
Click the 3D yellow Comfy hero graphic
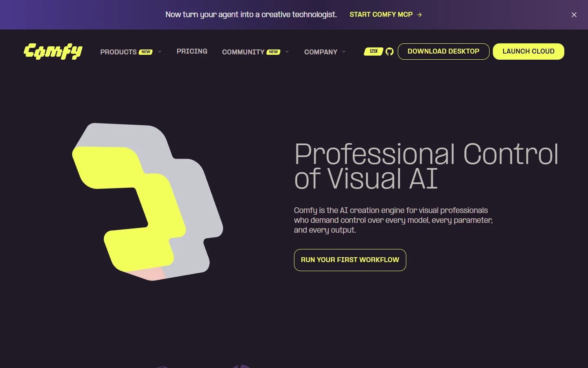pyautogui.click(x=147, y=202)
